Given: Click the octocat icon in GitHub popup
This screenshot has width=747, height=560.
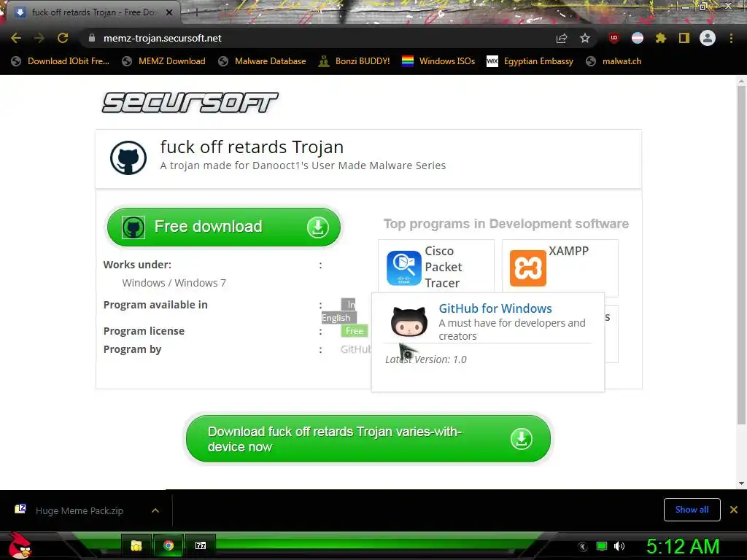Looking at the screenshot, I should coord(409,322).
